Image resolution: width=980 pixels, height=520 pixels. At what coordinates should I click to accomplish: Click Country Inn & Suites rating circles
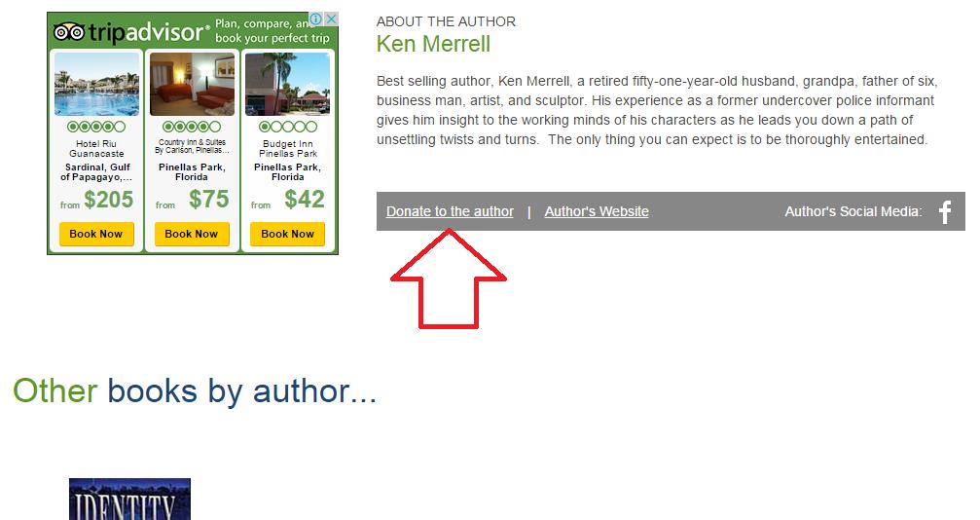(x=192, y=127)
